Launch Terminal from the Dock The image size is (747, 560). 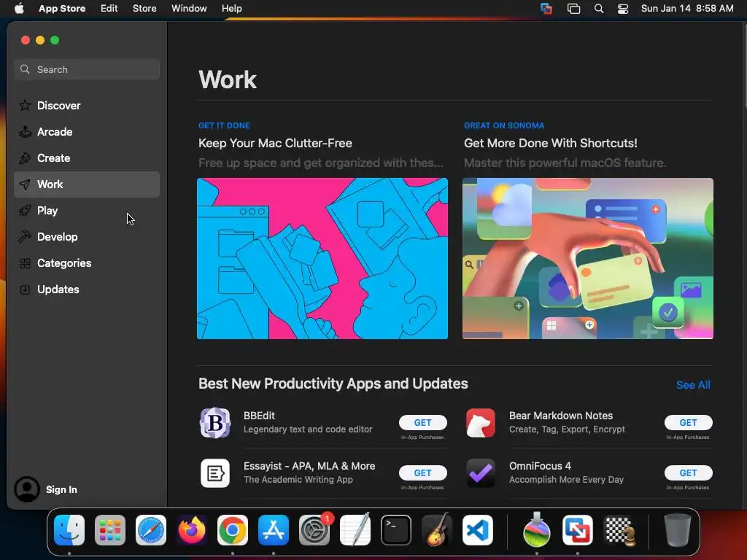click(x=396, y=530)
